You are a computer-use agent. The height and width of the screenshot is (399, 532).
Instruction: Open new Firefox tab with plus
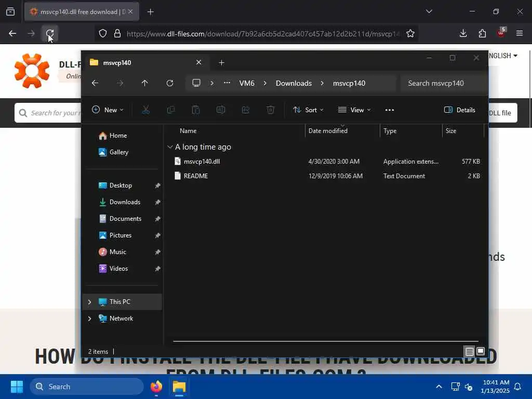click(x=150, y=12)
